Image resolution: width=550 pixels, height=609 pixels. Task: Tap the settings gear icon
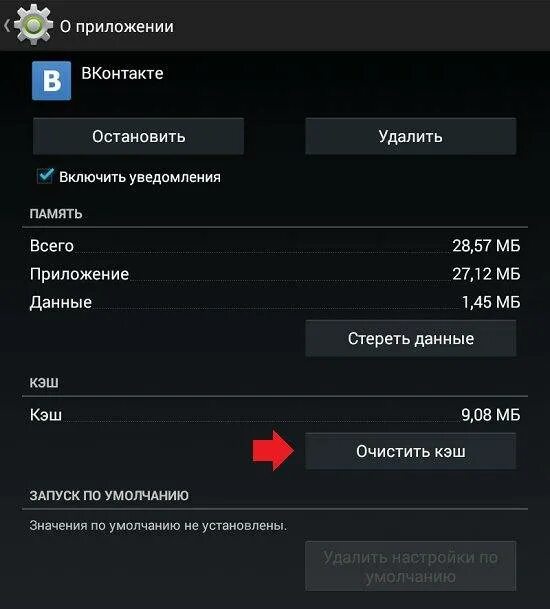tap(33, 25)
